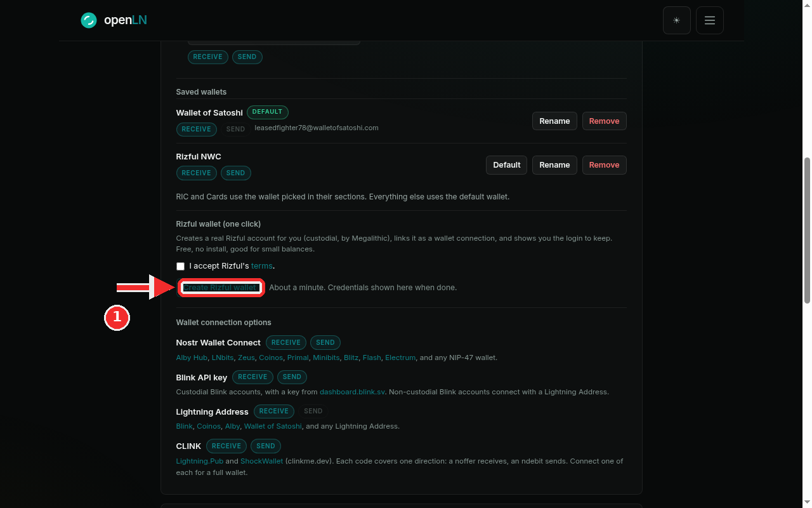Open the Electrum link

coord(400,358)
